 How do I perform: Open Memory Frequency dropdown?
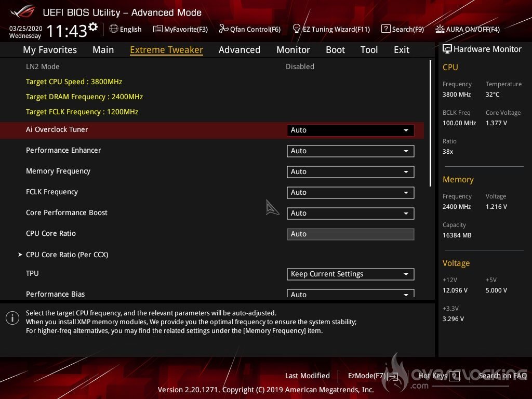[x=350, y=171]
